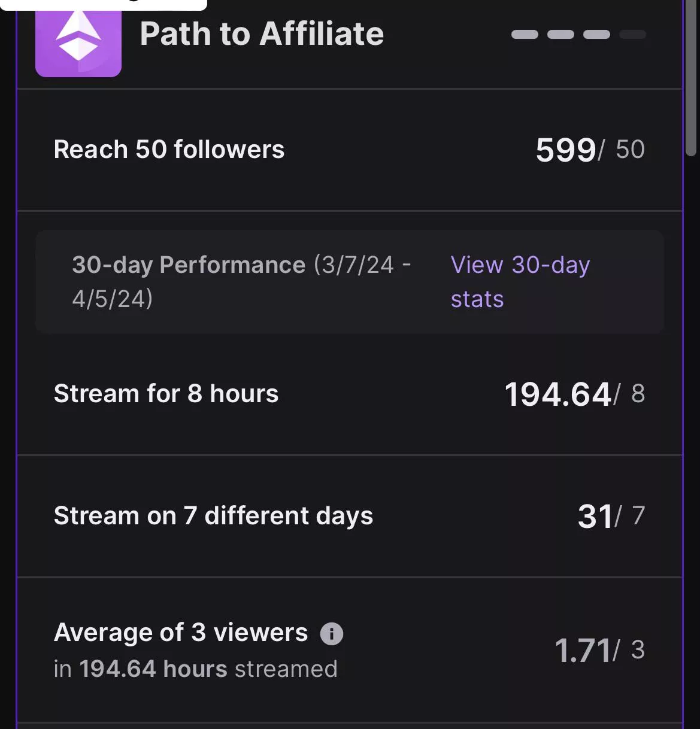Select the Reach 50 followers requirement label
Screen dimensions: 700x729
click(169, 150)
